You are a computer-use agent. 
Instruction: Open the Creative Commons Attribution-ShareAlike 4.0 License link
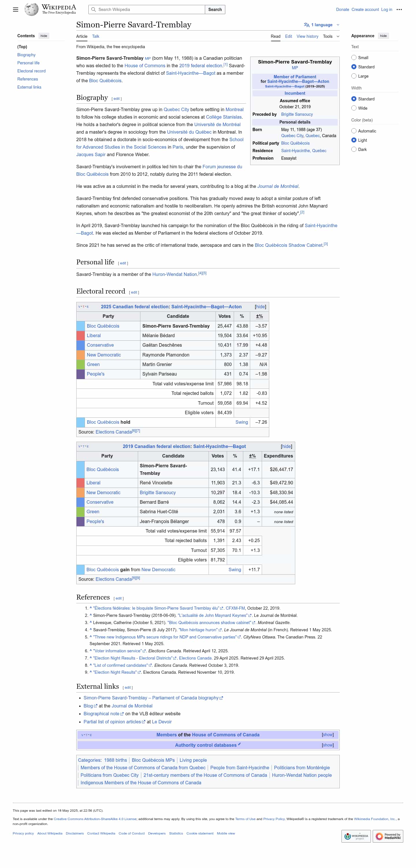tap(95, 819)
